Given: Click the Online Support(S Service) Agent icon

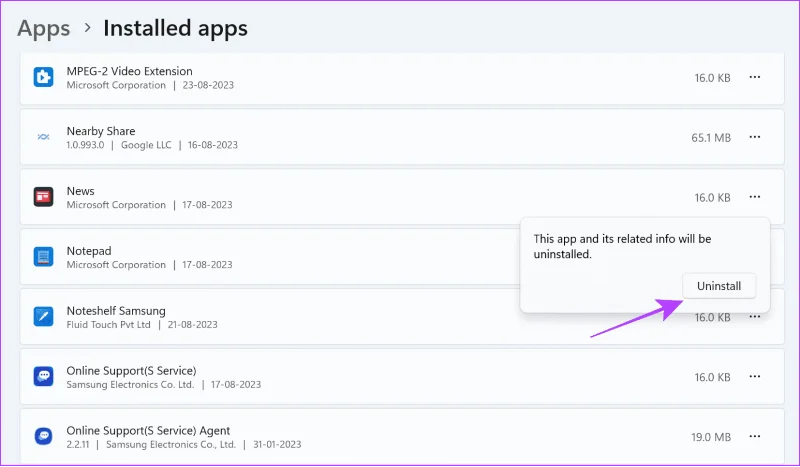Looking at the screenshot, I should [x=43, y=436].
